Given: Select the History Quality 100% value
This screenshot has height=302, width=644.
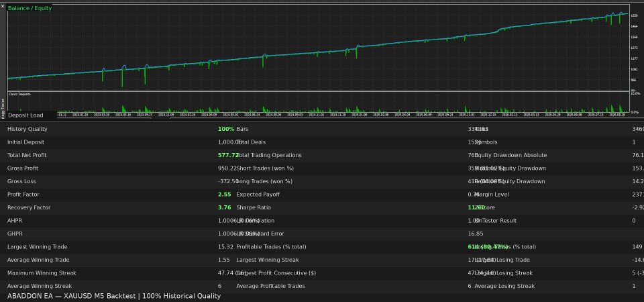Looking at the screenshot, I should pyautogui.click(x=226, y=129).
